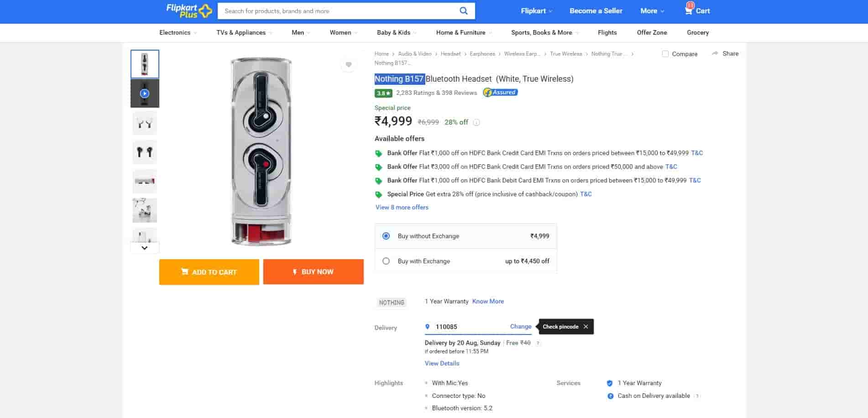The image size is (868, 418).
Task: Close the Check pincode tooltip
Action: (586, 327)
